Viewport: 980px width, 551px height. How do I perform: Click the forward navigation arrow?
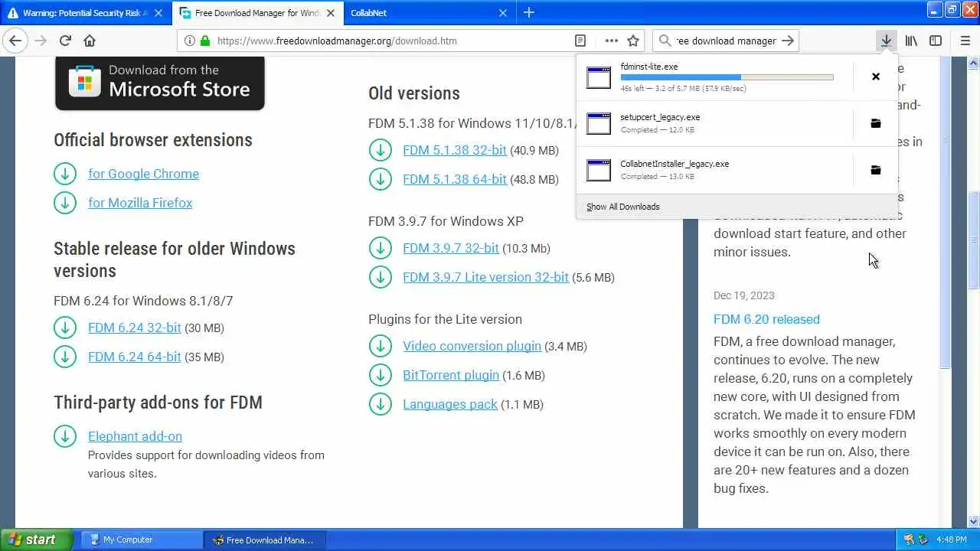coord(41,41)
